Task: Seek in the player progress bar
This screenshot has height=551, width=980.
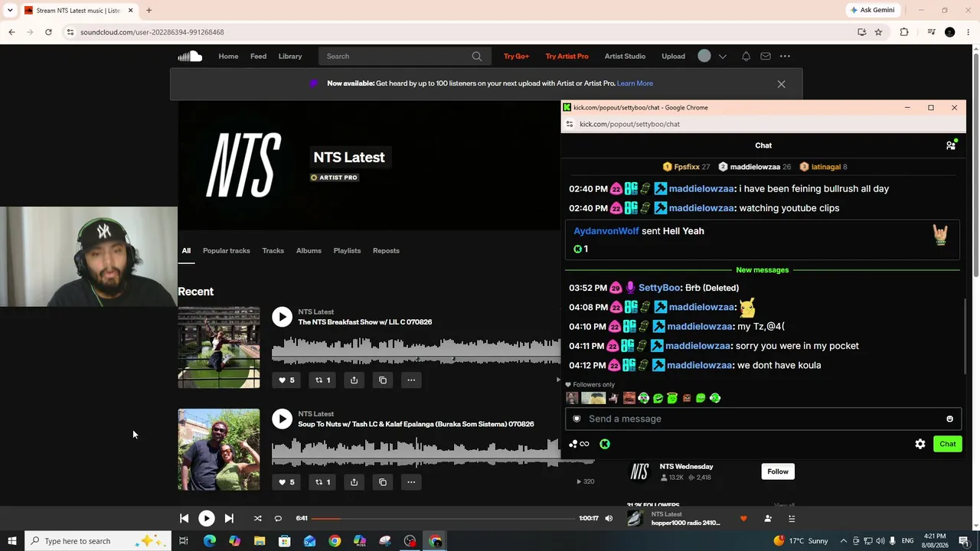Action: point(443,518)
